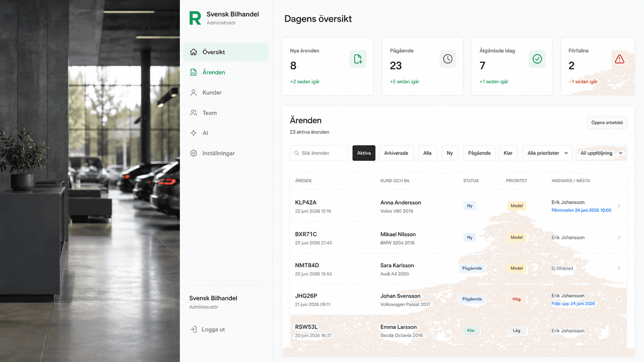Click the Förfallna warning triangle icon
This screenshot has width=644, height=362.
pyautogui.click(x=619, y=59)
